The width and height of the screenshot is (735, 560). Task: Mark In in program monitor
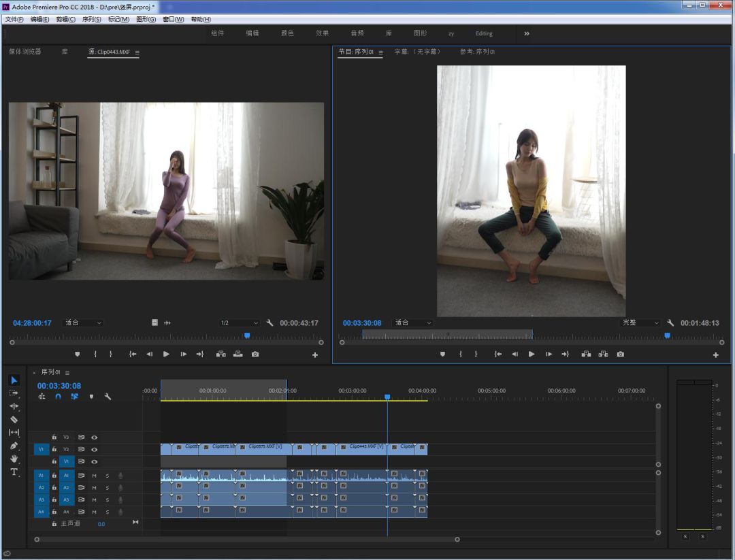pyautogui.click(x=460, y=355)
